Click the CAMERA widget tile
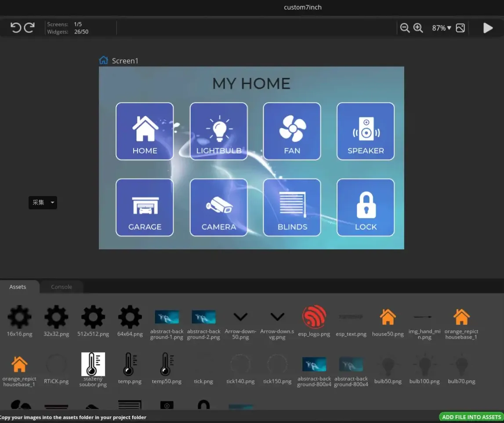Screen dimensions: 504x423 tap(218, 208)
